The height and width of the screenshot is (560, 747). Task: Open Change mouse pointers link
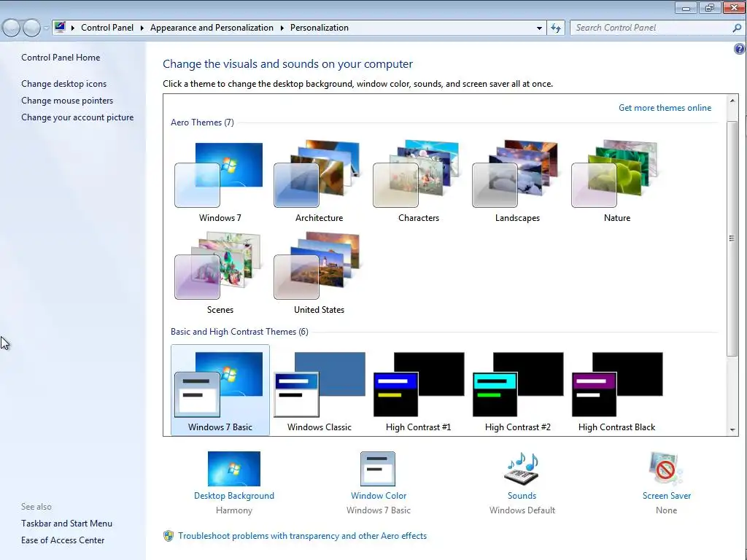pos(67,101)
